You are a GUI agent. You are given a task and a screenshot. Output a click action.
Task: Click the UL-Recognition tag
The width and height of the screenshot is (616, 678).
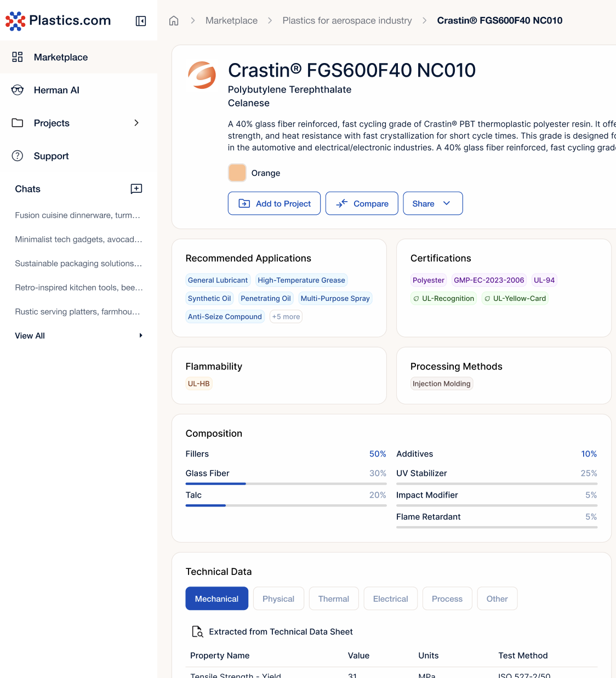tap(443, 299)
